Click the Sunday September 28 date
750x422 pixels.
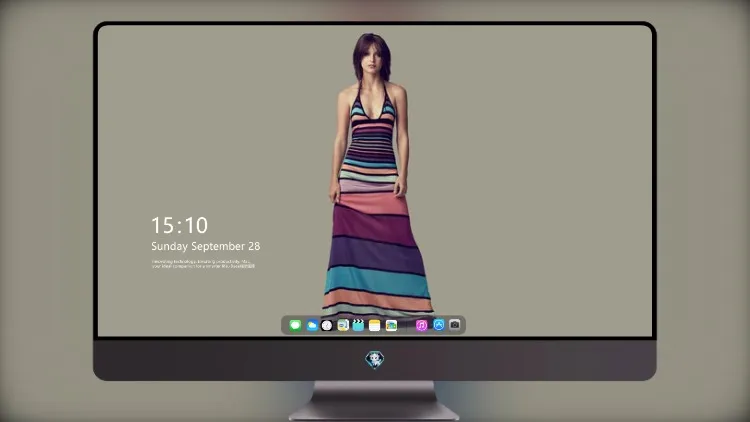coord(206,246)
